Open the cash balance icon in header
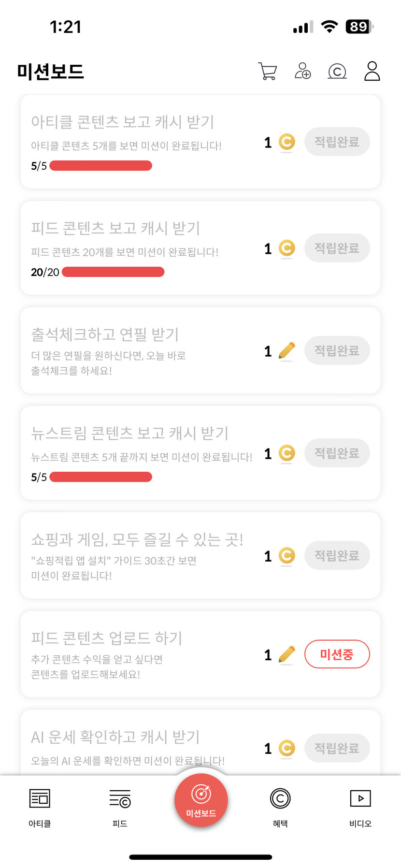 click(337, 72)
